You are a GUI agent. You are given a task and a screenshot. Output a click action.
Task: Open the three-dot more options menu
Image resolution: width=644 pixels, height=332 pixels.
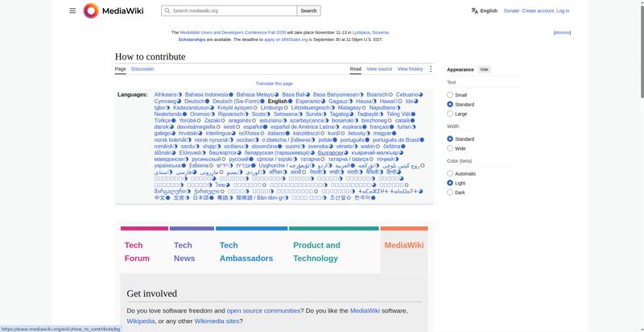[431, 69]
